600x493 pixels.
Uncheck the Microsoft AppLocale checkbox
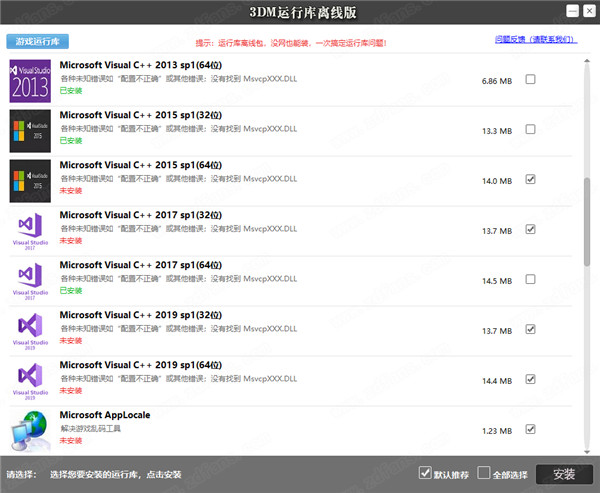click(530, 429)
